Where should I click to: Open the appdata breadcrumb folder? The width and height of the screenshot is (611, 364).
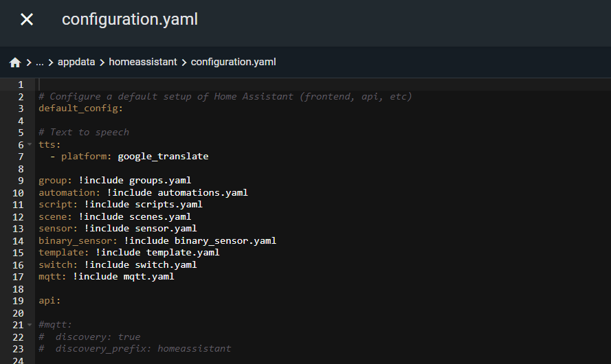coord(76,62)
